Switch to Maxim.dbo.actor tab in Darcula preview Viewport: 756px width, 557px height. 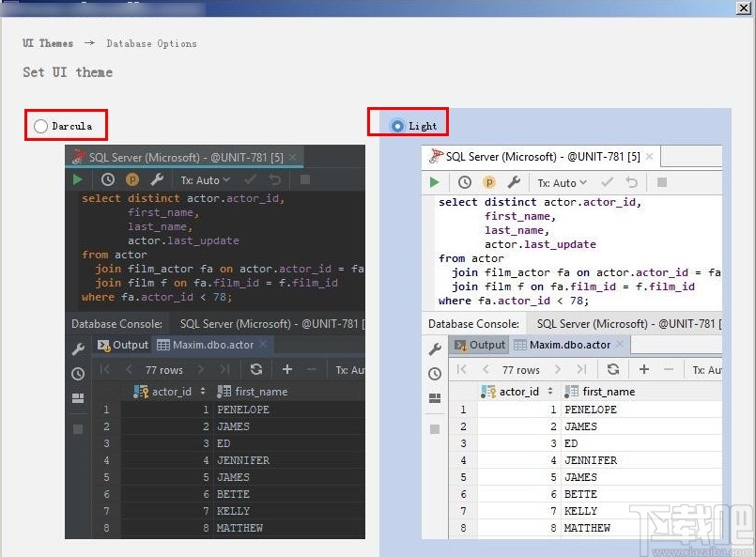212,345
